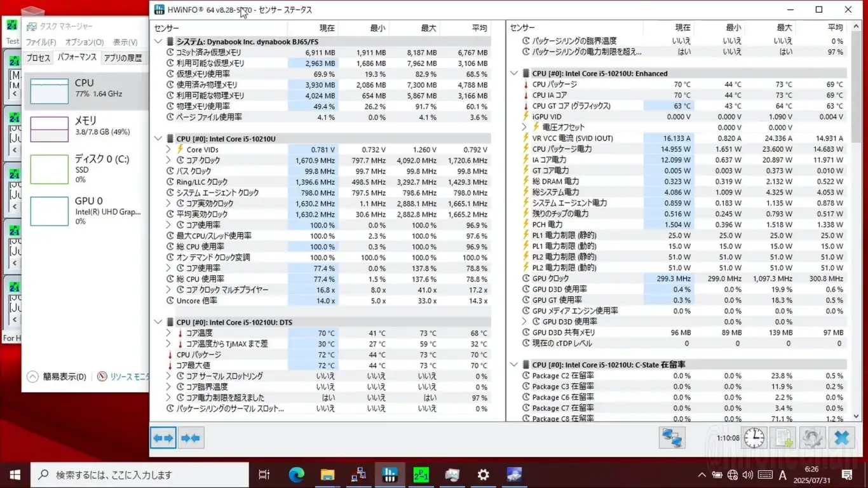Switch to the green Prime95 taskbar icon
868x488 pixels.
[421, 474]
